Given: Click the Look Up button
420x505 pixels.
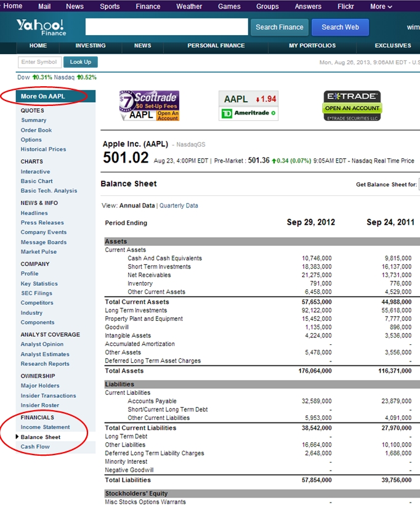Looking at the screenshot, I should point(81,62).
